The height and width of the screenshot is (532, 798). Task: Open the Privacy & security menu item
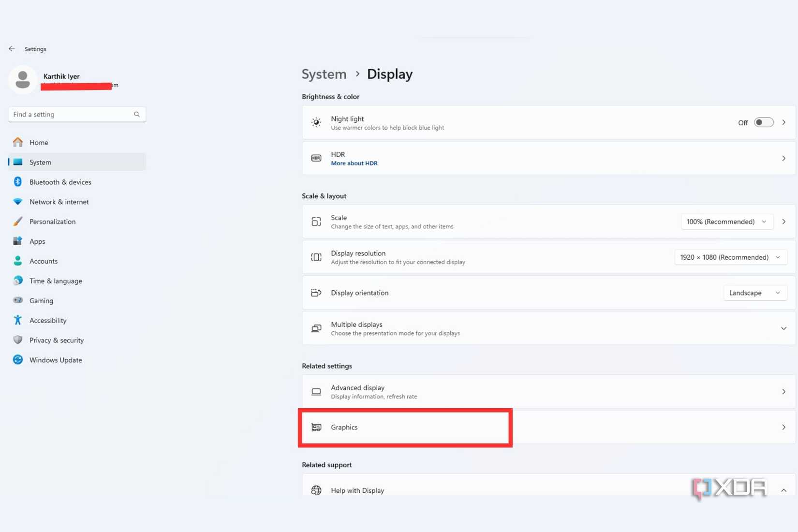tap(56, 340)
